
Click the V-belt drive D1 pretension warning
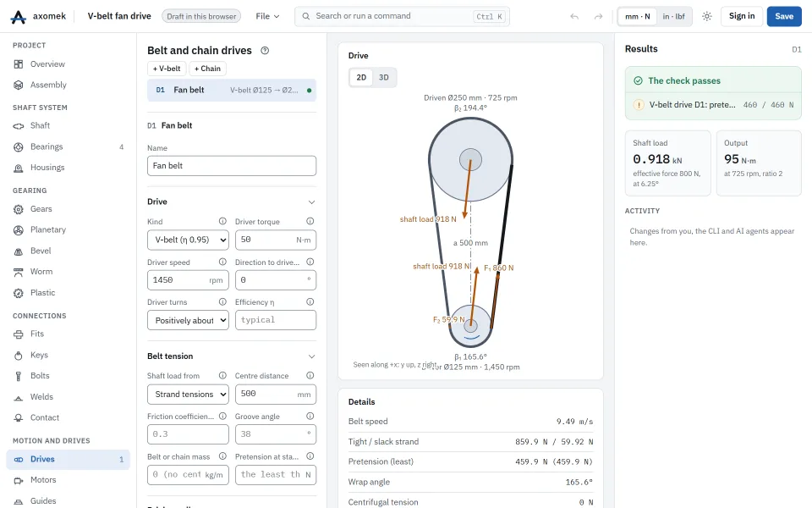point(713,105)
